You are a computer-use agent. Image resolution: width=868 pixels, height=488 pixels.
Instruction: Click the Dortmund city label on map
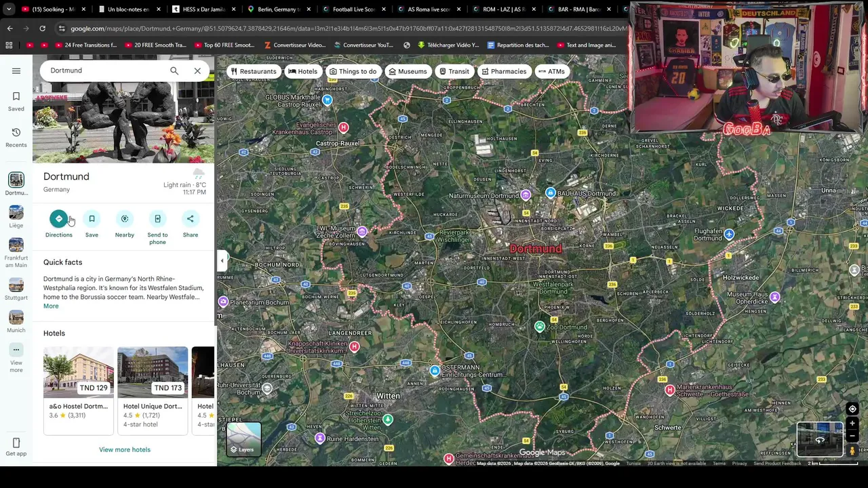536,249
